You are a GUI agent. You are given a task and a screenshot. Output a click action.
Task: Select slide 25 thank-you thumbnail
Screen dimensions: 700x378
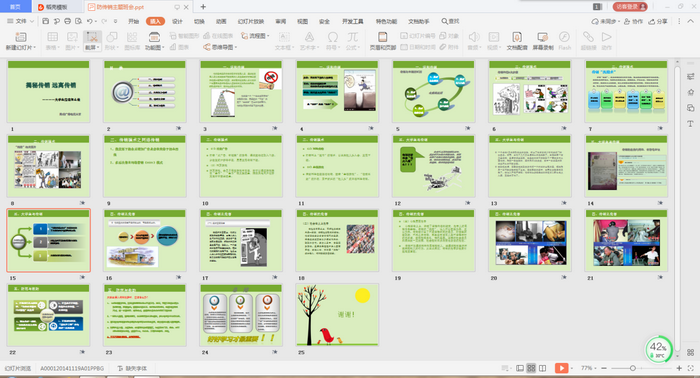[x=337, y=315]
